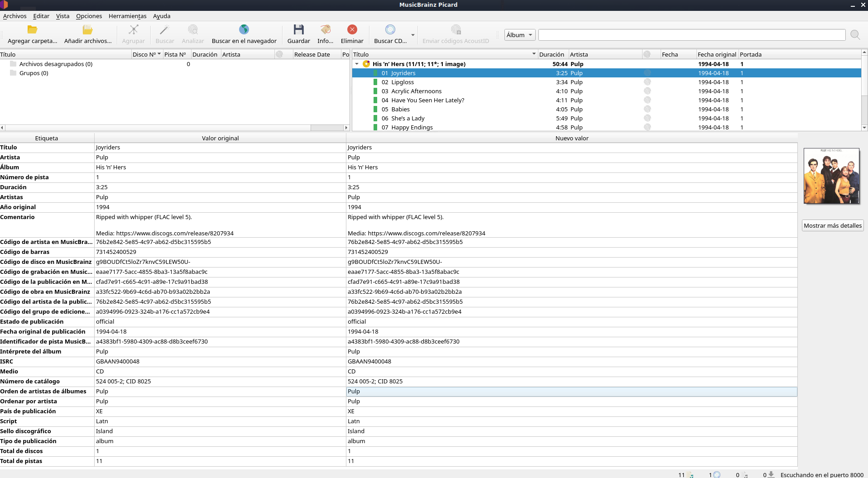Open the Buscar CD dropdown arrow
Screen dimensions: 868x478
pos(412,35)
